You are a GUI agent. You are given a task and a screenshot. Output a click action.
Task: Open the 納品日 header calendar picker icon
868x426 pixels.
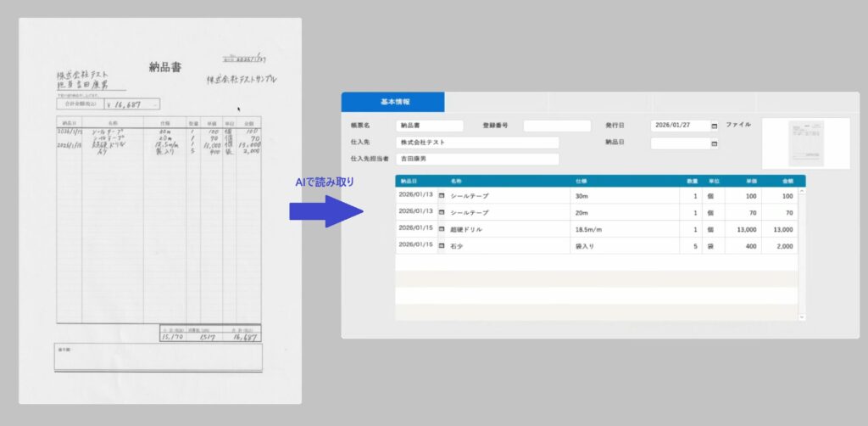click(714, 143)
